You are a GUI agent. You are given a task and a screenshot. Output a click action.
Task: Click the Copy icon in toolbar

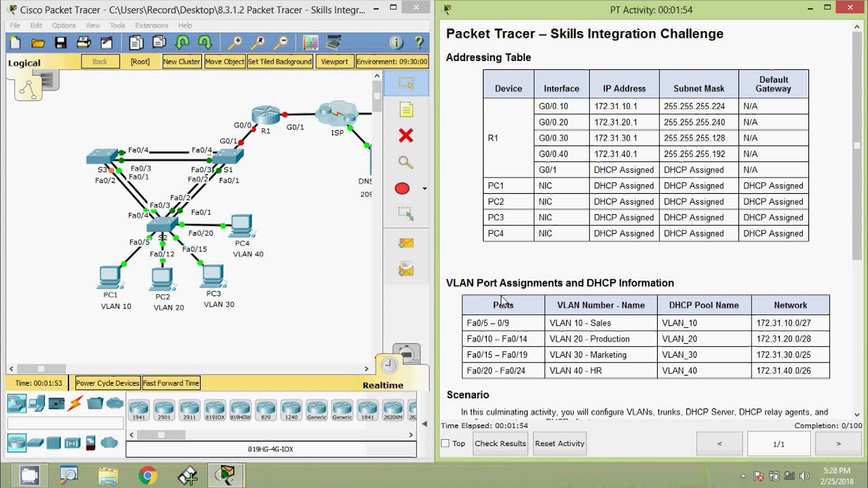click(x=136, y=43)
